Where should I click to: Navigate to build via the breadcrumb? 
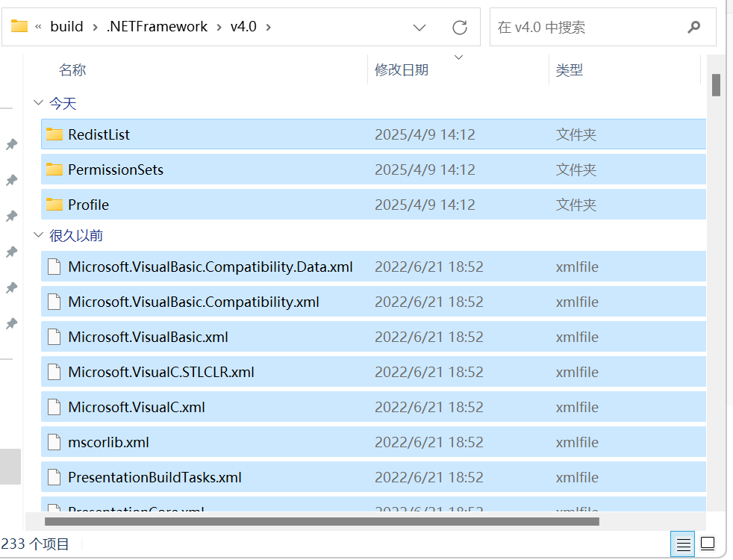[x=66, y=26]
